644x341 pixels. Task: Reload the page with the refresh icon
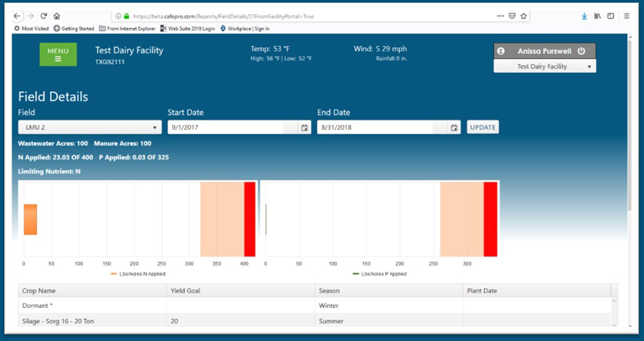coord(44,16)
